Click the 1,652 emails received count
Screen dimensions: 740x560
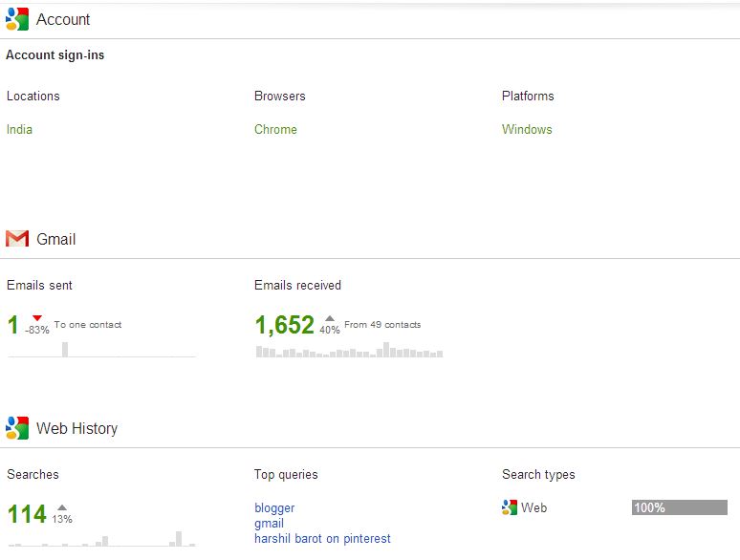pyautogui.click(x=284, y=325)
